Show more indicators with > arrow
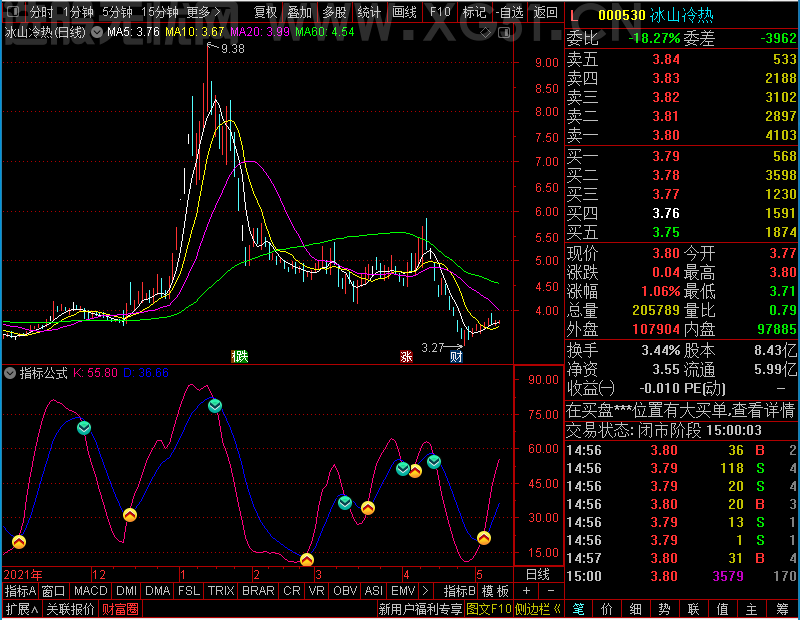The height and width of the screenshot is (620, 800). pos(426,591)
